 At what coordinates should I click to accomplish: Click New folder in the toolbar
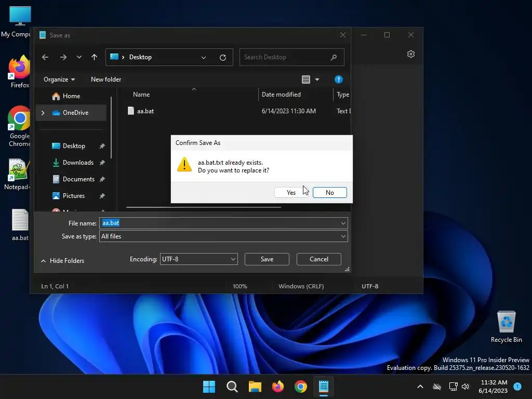coord(106,79)
